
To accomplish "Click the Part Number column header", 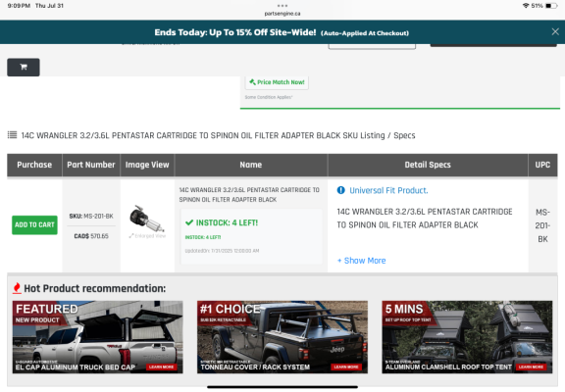I will (x=91, y=165).
